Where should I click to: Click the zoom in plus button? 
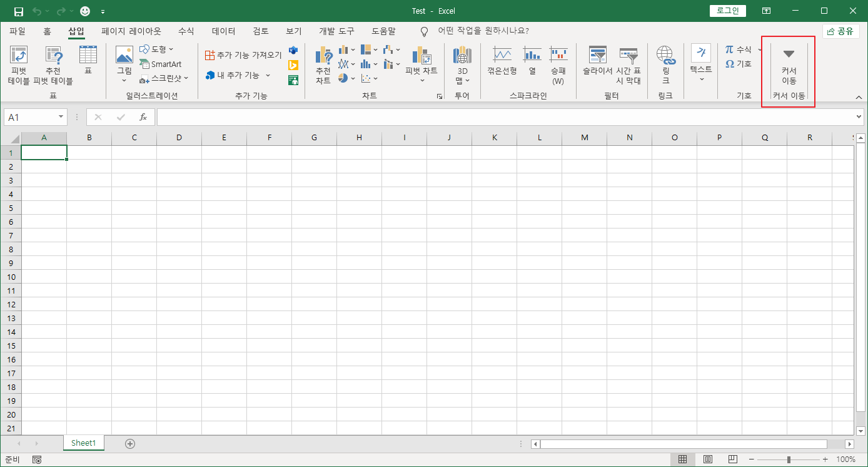(x=825, y=459)
